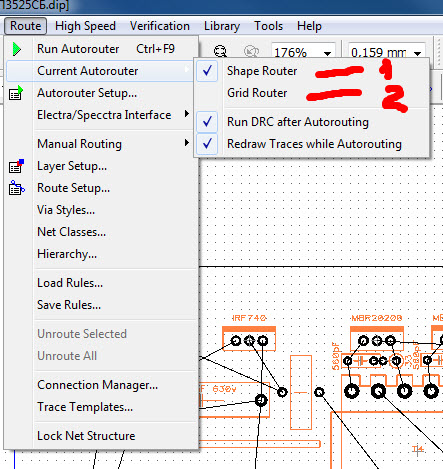Open the High Speed menu
Screen dimensions: 443x469
[85, 26]
